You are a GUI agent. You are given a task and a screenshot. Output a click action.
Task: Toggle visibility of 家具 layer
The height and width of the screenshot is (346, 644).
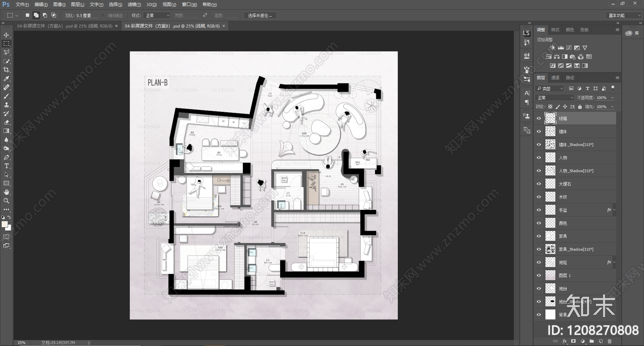pyautogui.click(x=539, y=236)
